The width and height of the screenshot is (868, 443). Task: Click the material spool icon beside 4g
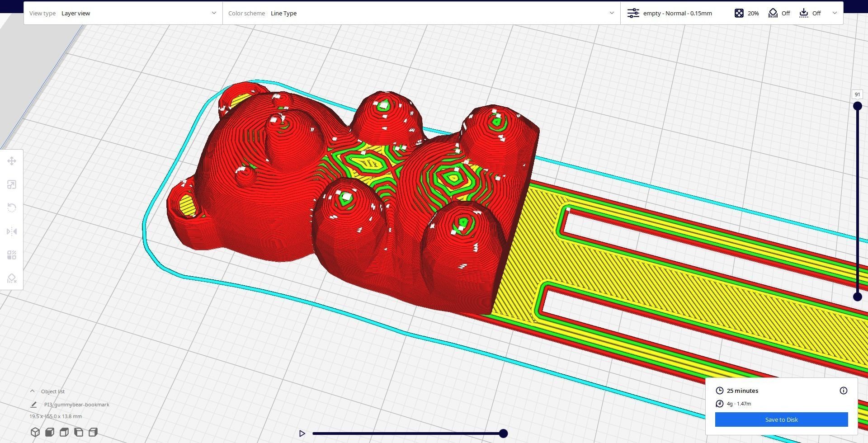(x=720, y=404)
